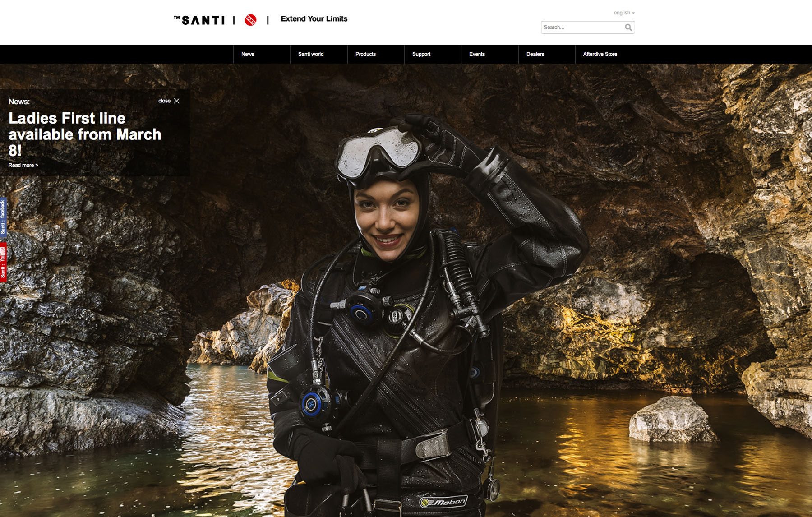Open the Santi world menu
812x517 pixels.
(311, 54)
